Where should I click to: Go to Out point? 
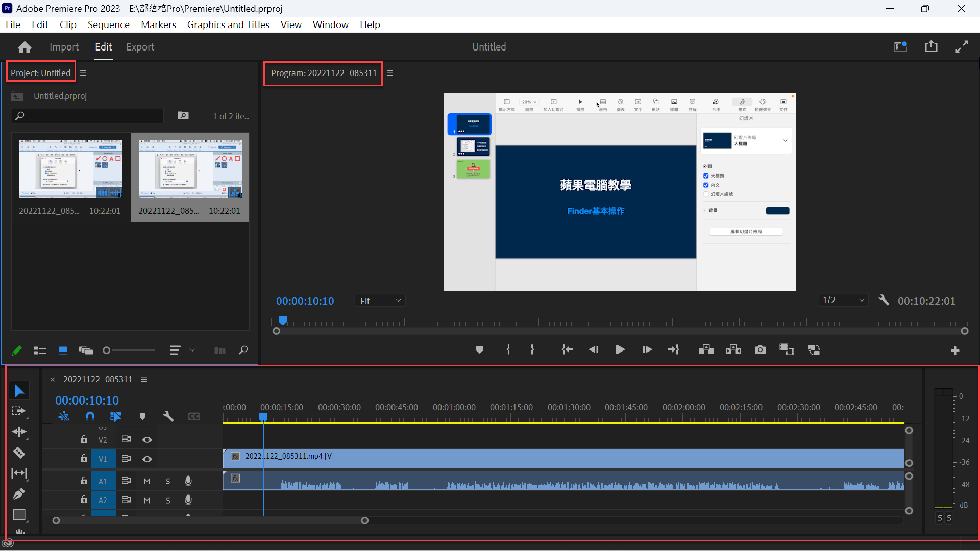point(673,350)
